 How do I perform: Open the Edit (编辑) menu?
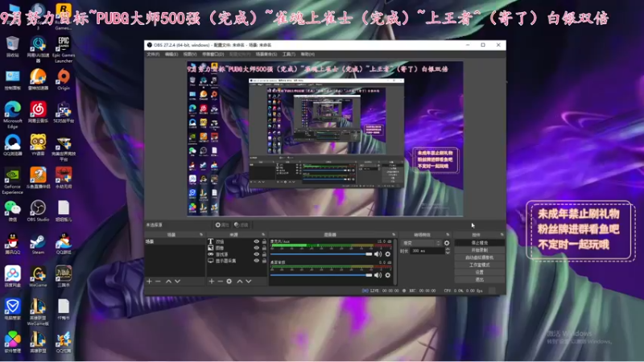[171, 54]
